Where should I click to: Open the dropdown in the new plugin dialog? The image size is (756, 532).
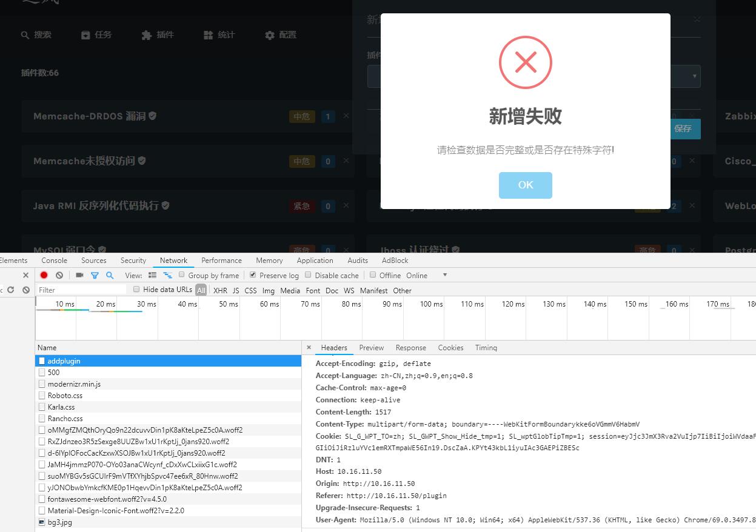pyautogui.click(x=693, y=76)
